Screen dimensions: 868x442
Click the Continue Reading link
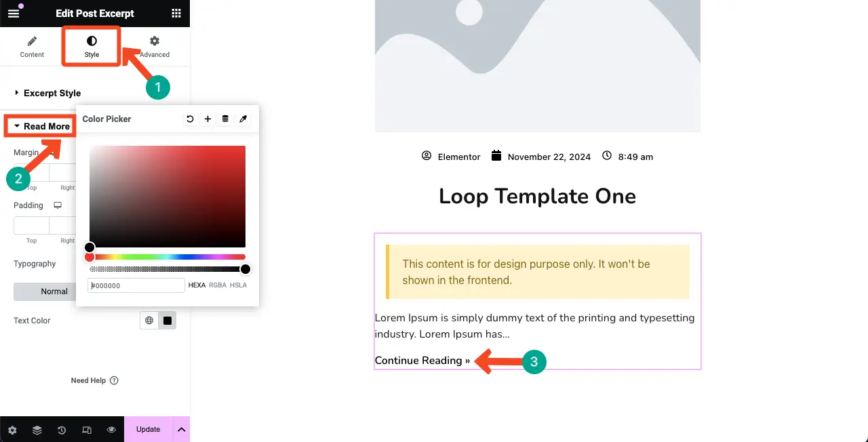point(422,361)
